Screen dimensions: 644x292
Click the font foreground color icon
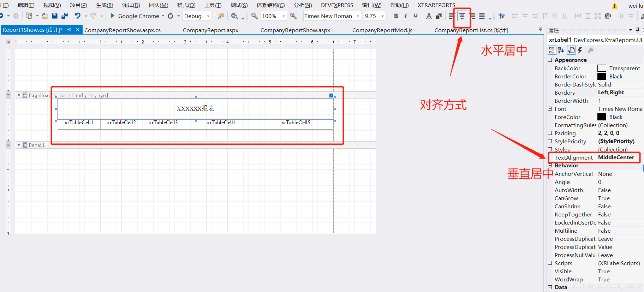pyautogui.click(x=429, y=16)
